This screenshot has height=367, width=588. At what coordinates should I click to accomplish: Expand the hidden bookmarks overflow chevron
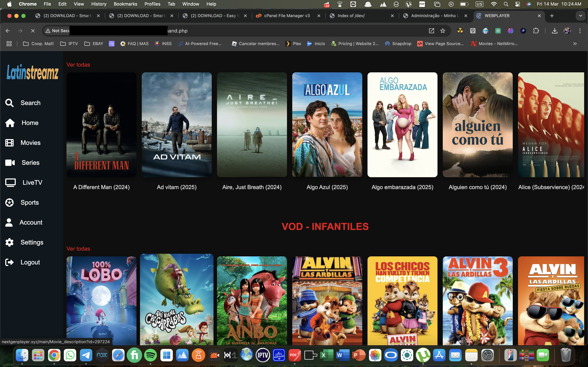(x=575, y=44)
